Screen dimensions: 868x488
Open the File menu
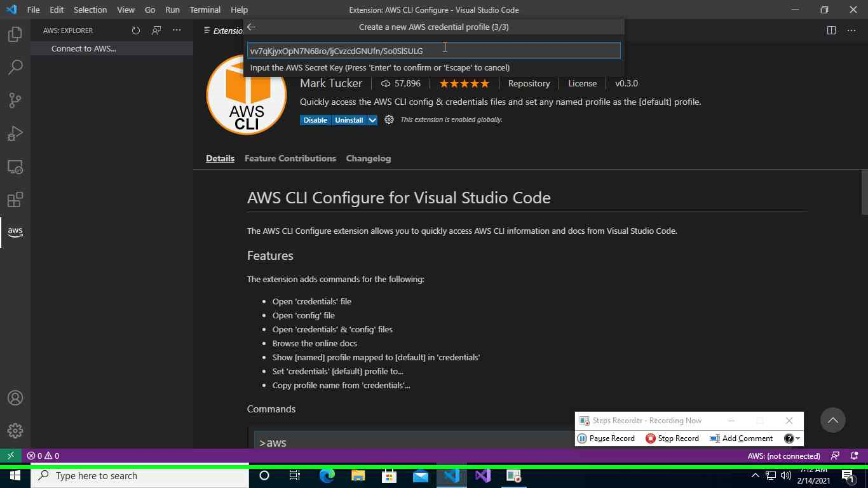pos(33,10)
